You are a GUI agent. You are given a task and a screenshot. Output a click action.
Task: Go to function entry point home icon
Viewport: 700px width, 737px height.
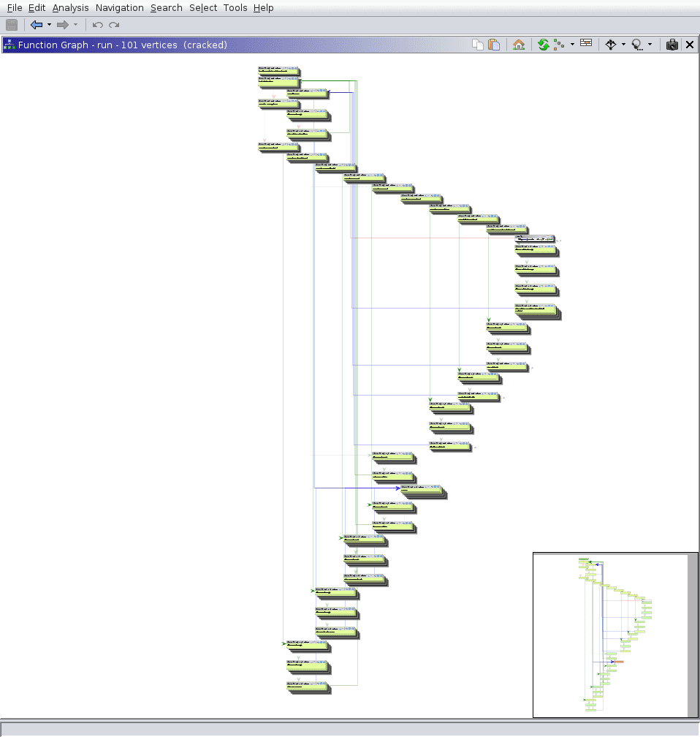519,45
